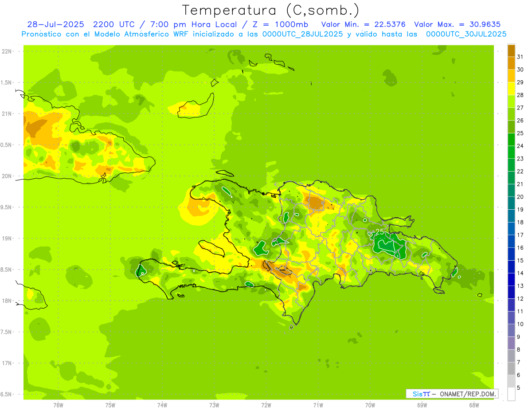Click the "6.5N" latitude label
Viewport: 532px width, 411px height.
click(x=7, y=394)
